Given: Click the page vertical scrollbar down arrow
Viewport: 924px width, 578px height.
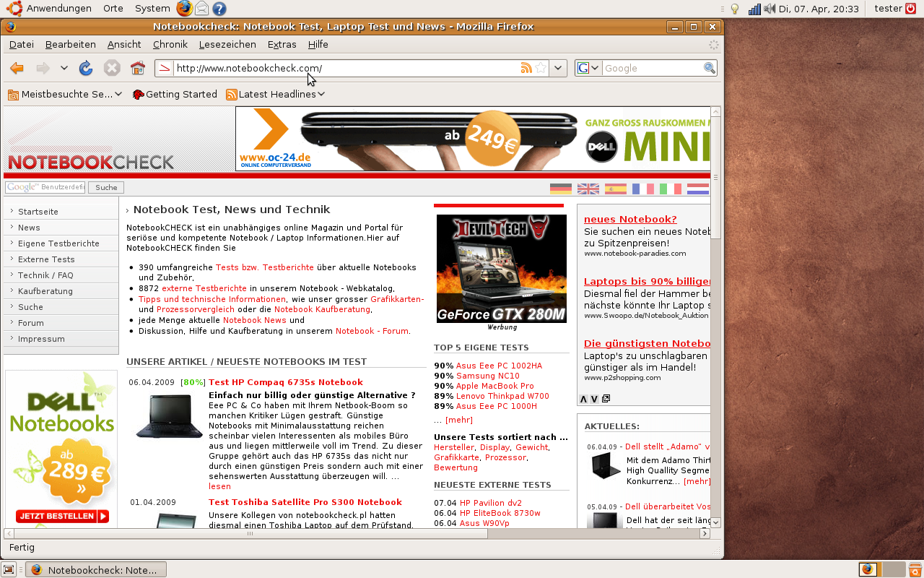Looking at the screenshot, I should click(715, 522).
